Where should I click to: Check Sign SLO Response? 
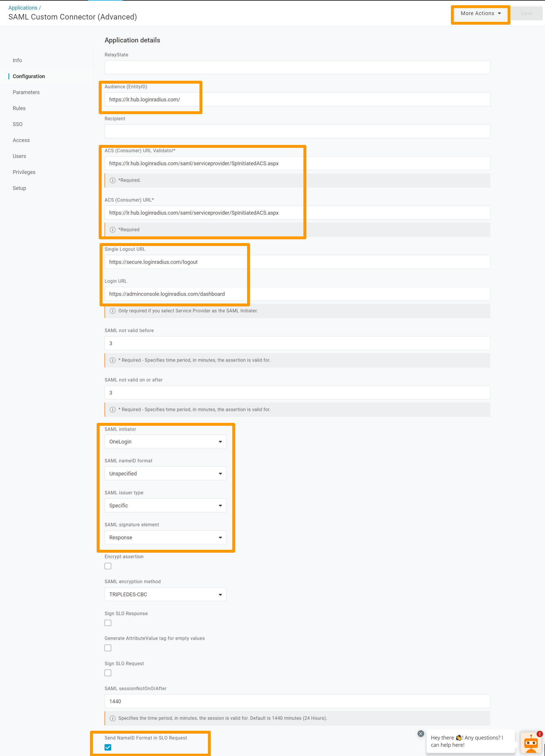pos(108,623)
